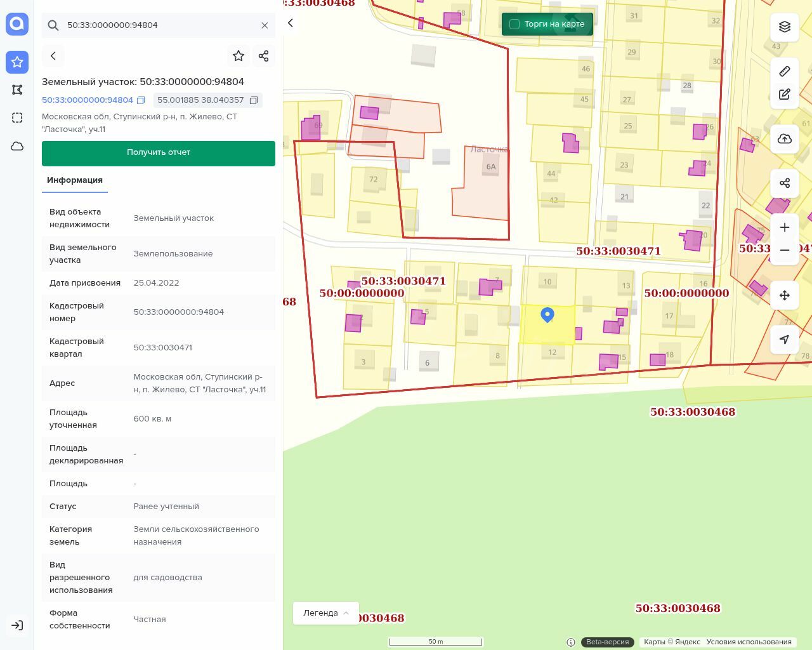The width and height of the screenshot is (812, 650).
Task: Enable the Торги на карте checkbox
Action: 514,24
